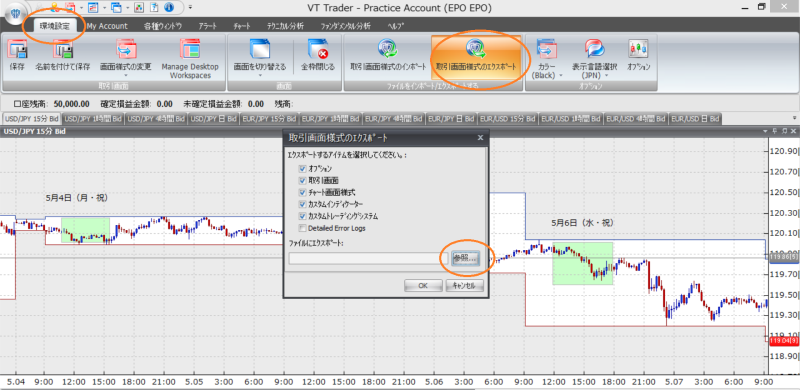Click the キャンセル button in dialog
Screen dimensions: 800x390
464,285
